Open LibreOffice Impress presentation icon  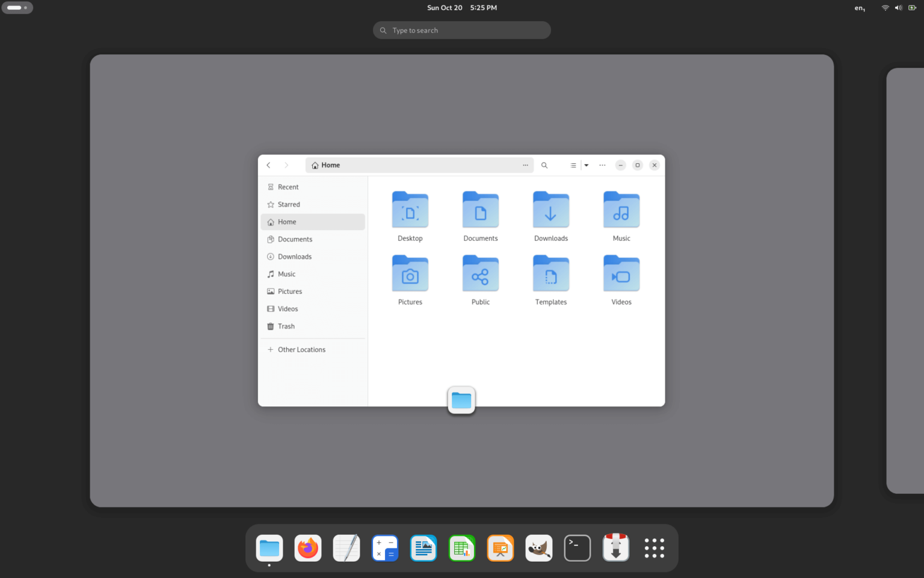pyautogui.click(x=500, y=548)
